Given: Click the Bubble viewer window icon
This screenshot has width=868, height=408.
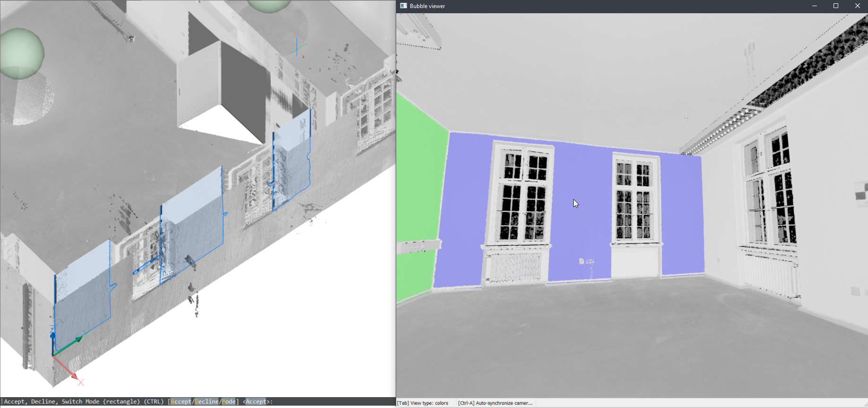Looking at the screenshot, I should tap(403, 6).
